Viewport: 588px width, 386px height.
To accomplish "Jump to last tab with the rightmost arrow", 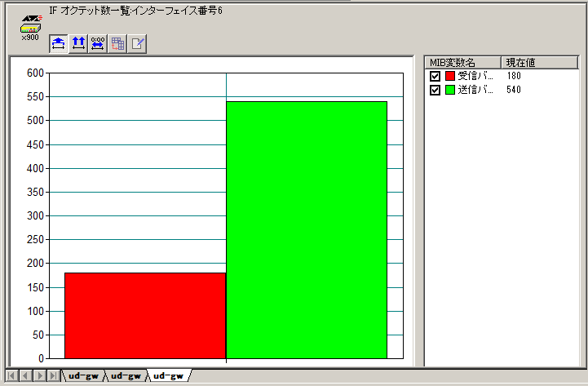I will 53,375.
